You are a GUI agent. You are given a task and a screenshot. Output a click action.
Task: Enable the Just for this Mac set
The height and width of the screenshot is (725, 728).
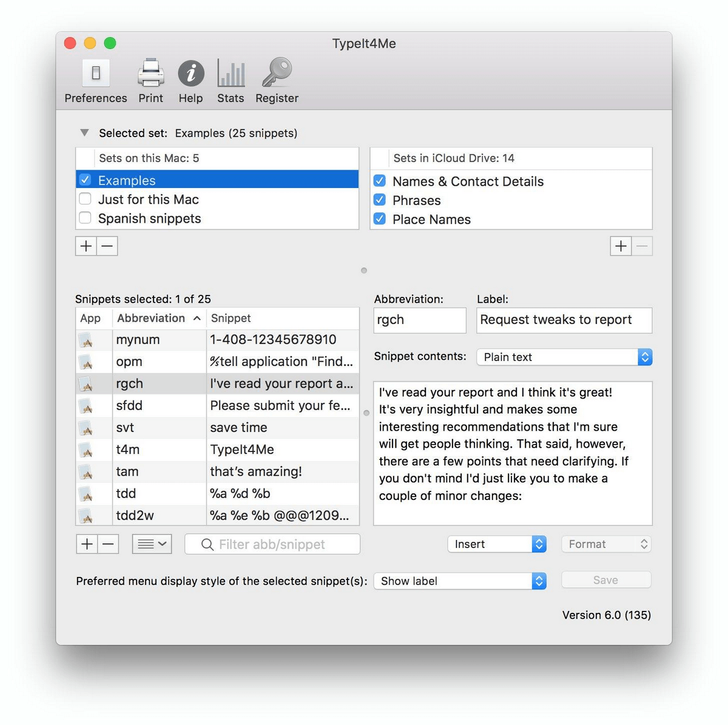tap(85, 198)
